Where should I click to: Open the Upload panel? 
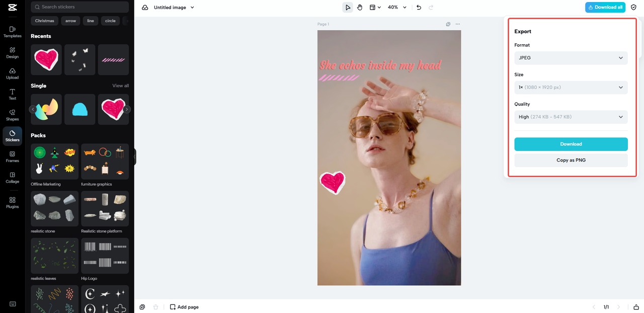tap(12, 73)
